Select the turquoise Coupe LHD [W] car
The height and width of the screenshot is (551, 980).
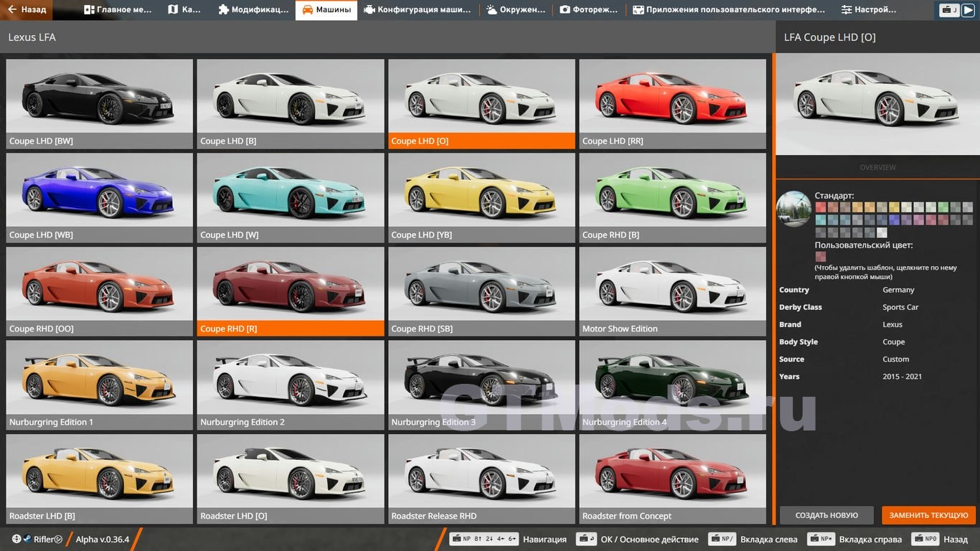coord(291,198)
